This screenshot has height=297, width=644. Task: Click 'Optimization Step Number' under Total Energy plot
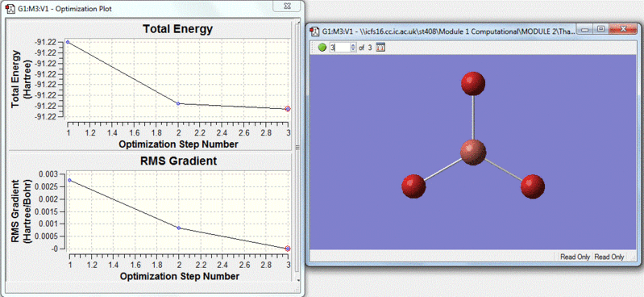point(178,144)
